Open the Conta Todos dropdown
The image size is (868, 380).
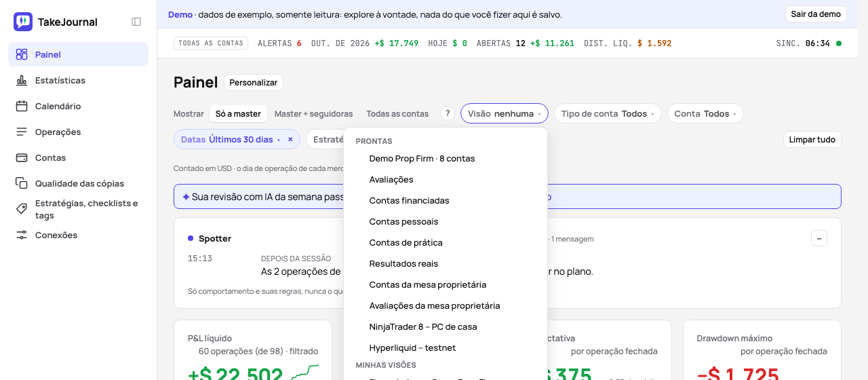(x=705, y=113)
